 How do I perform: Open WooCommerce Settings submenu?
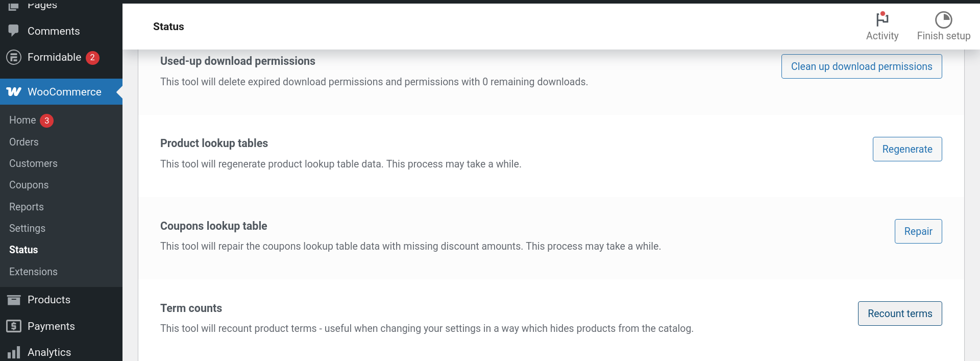(x=27, y=228)
